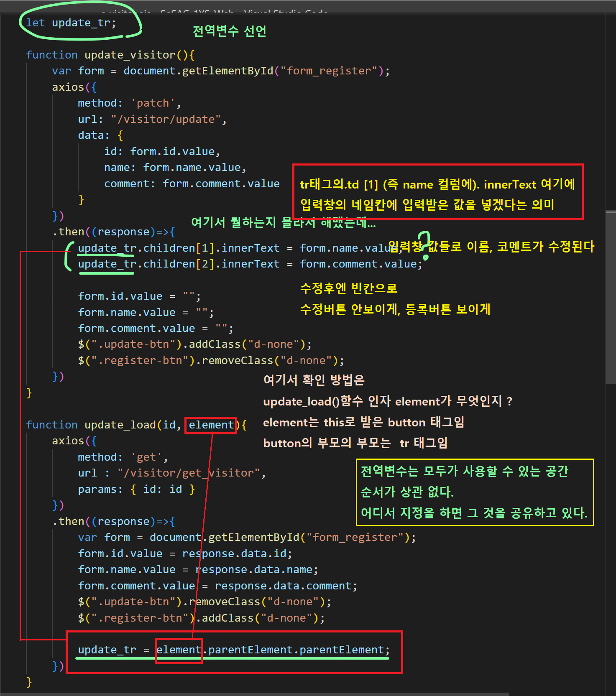Click the 'id: form.id.value,' line
Screen dimensions: 616x696
point(162,152)
